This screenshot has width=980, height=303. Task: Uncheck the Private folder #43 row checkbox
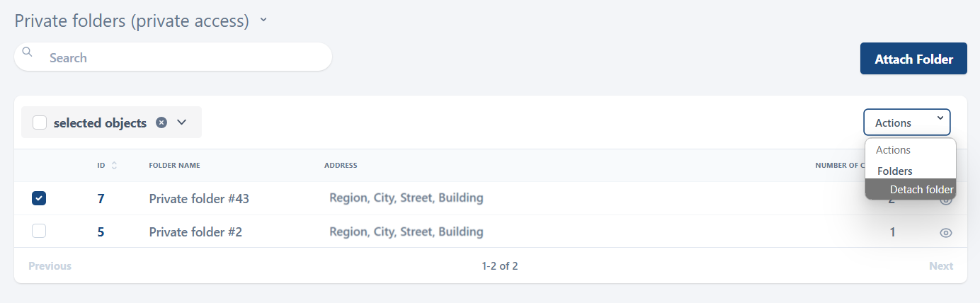(x=39, y=198)
